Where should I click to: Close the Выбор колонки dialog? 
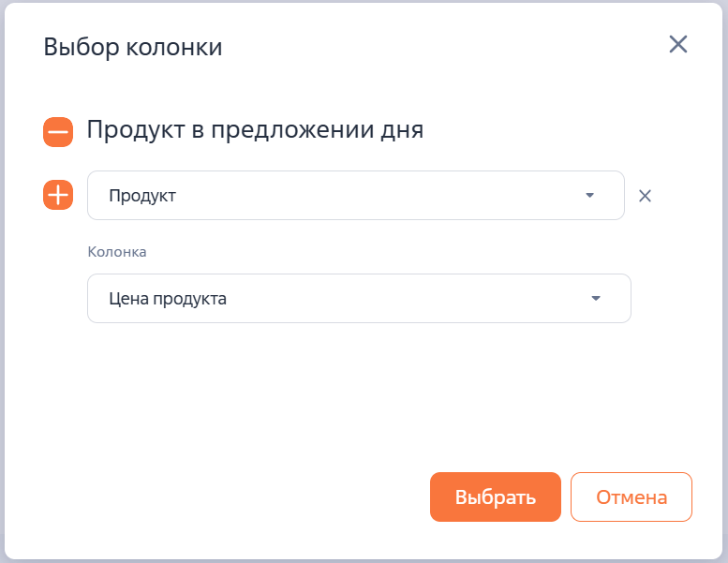677,44
